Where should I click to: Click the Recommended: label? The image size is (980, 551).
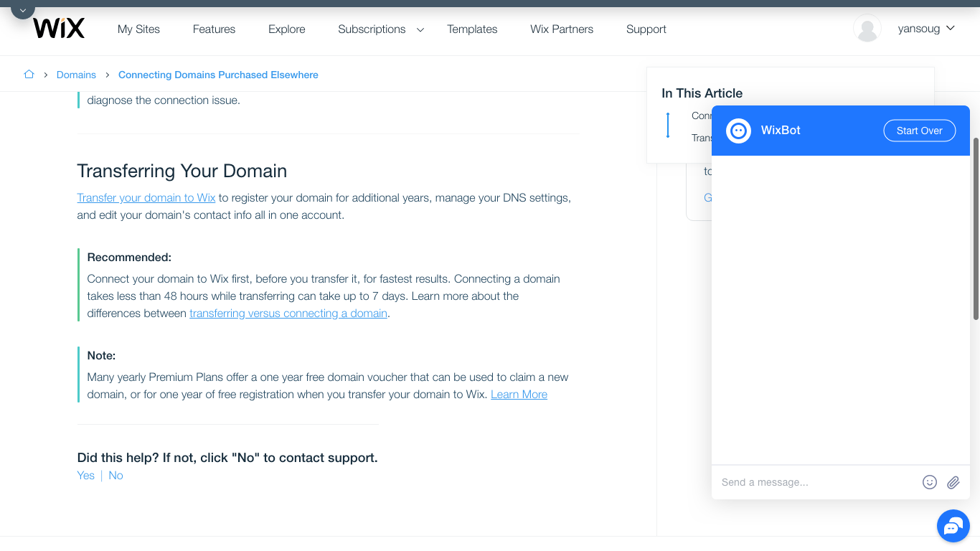(x=129, y=258)
